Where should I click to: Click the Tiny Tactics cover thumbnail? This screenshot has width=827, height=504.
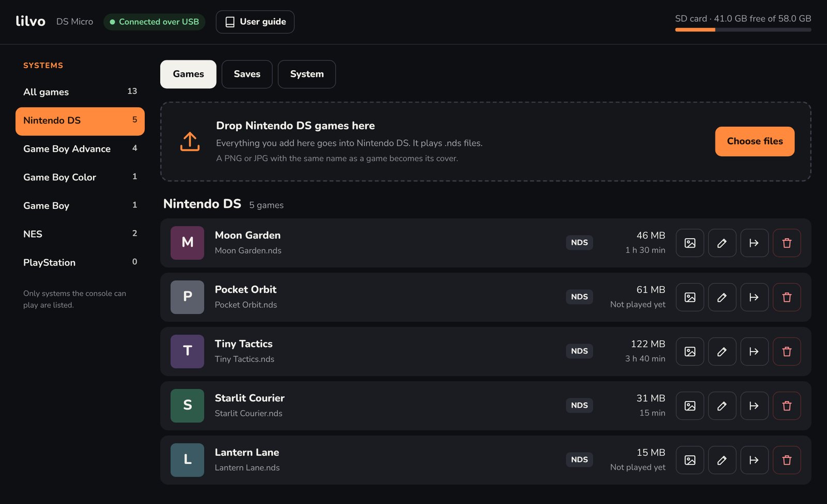[x=187, y=352]
